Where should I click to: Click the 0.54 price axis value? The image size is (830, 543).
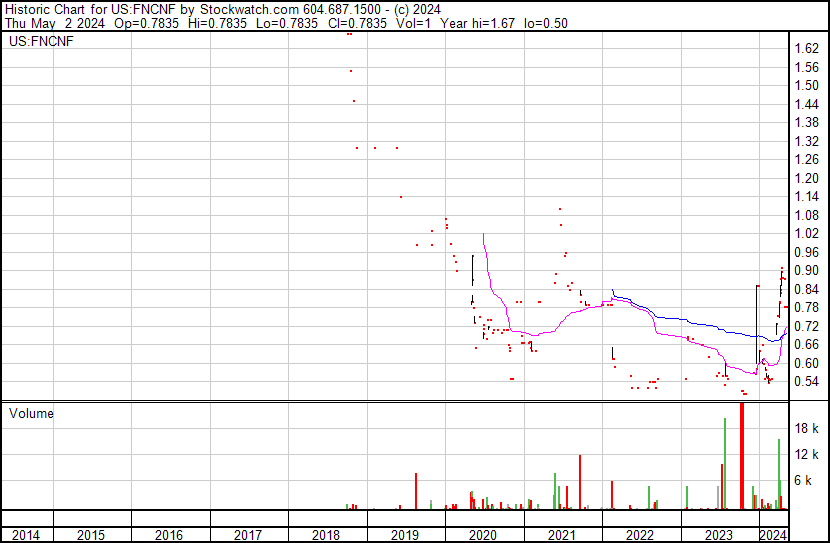(x=807, y=382)
